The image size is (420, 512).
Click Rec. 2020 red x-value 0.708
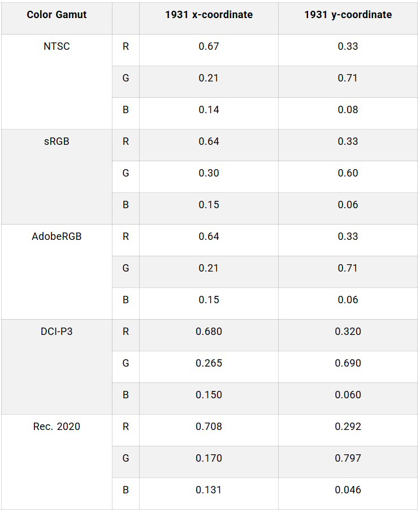(209, 427)
